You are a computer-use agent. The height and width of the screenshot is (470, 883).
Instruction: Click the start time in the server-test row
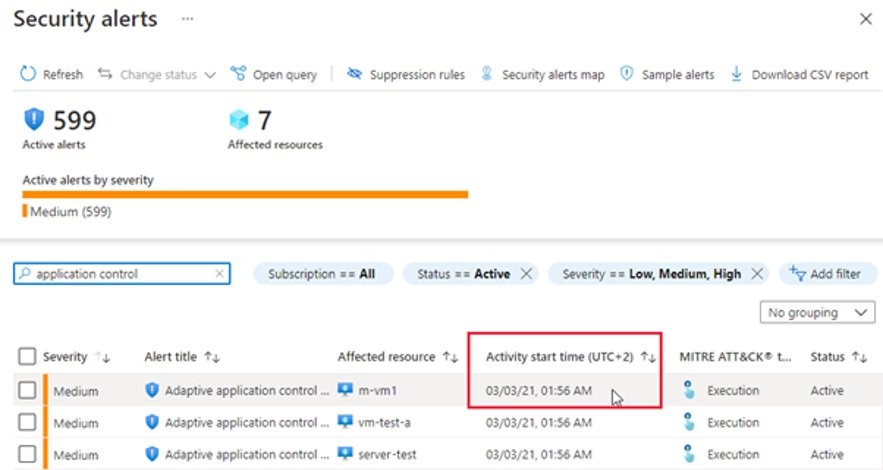click(539, 455)
